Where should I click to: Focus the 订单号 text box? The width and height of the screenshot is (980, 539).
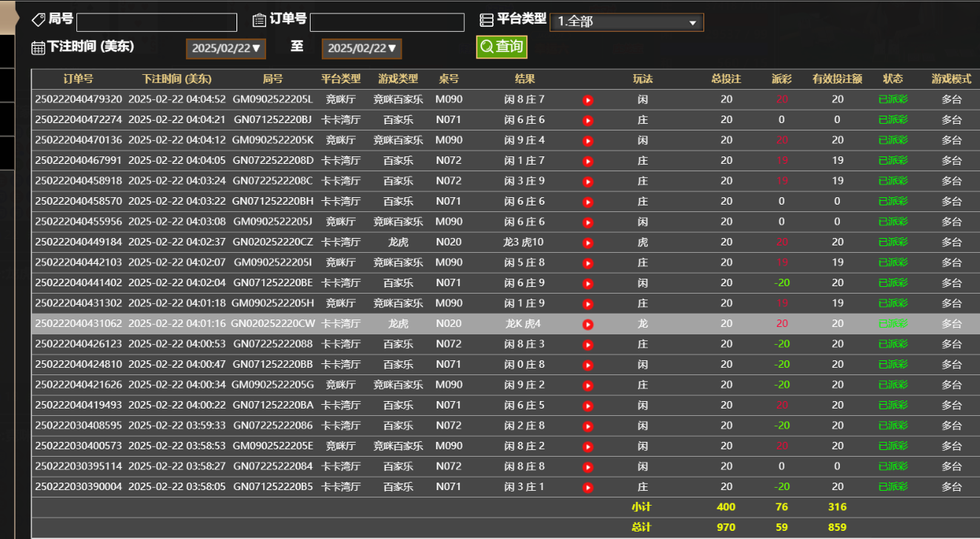(x=387, y=22)
